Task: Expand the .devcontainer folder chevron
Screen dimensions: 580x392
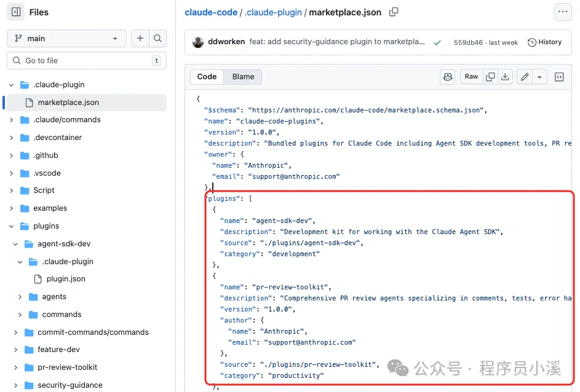Action: coord(12,138)
